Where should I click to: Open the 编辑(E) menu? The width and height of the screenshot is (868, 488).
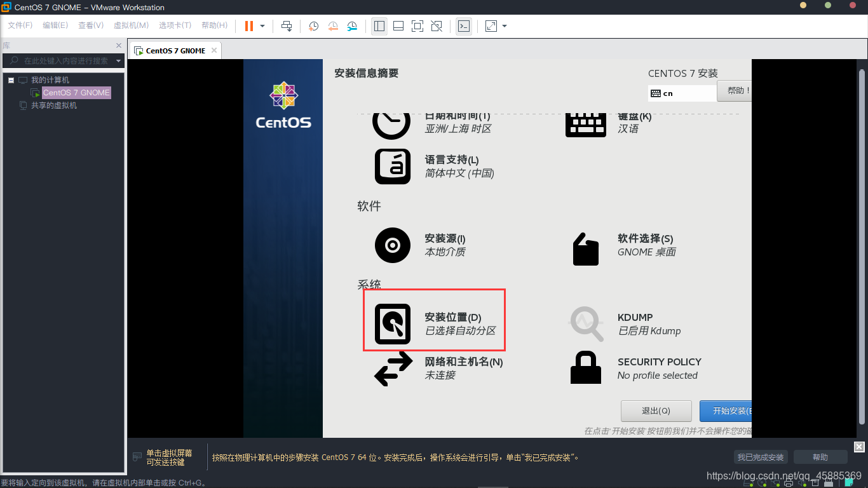point(55,25)
